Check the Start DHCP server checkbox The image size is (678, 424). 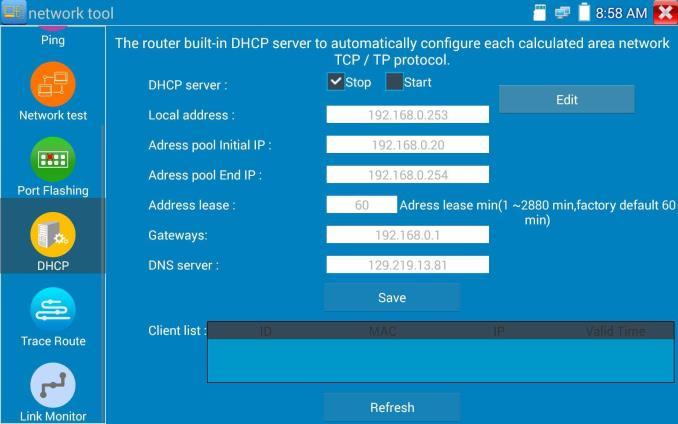tap(394, 81)
